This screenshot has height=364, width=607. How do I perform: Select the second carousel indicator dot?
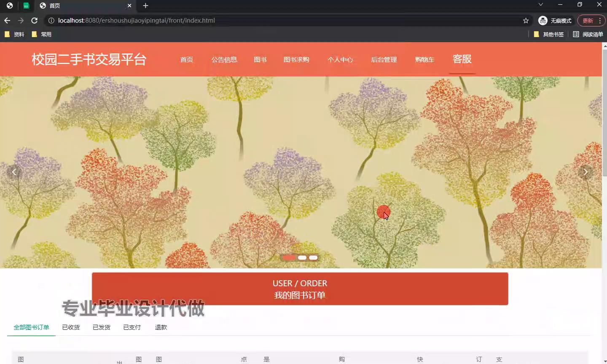coord(302,257)
